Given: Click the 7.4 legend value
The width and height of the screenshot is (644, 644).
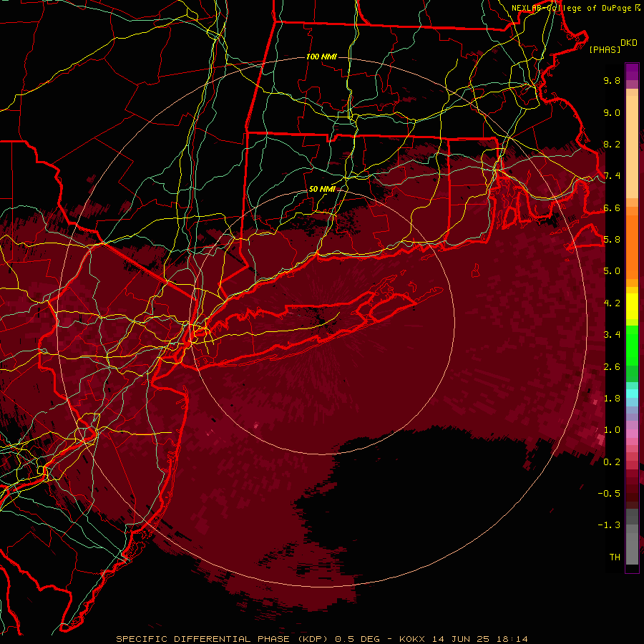Looking at the screenshot, I should 612,176.
